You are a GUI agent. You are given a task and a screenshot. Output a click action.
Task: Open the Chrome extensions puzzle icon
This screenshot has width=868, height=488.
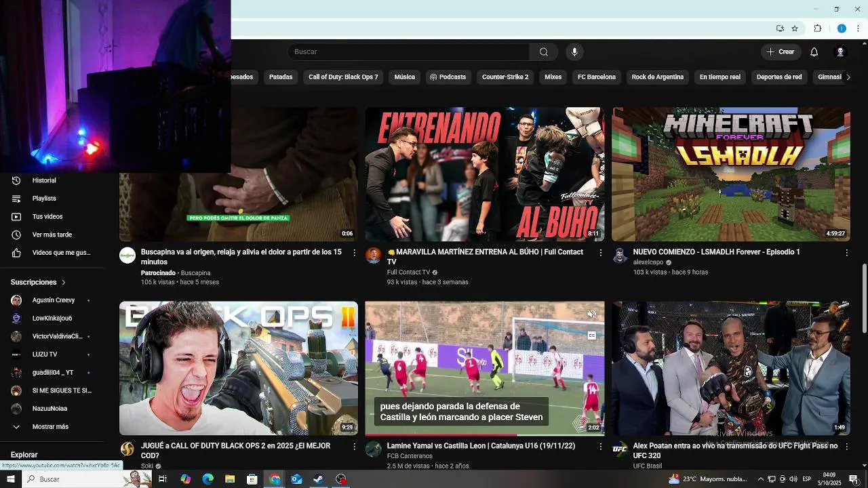click(x=817, y=28)
